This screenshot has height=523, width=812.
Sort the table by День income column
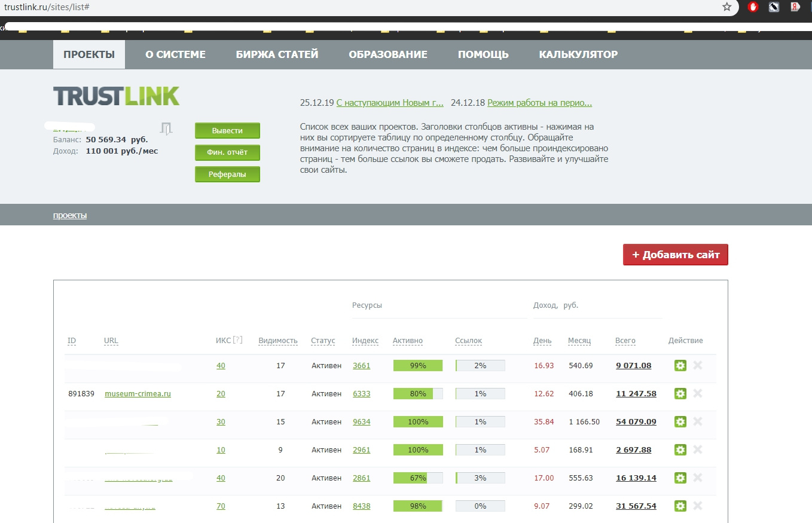tap(542, 341)
